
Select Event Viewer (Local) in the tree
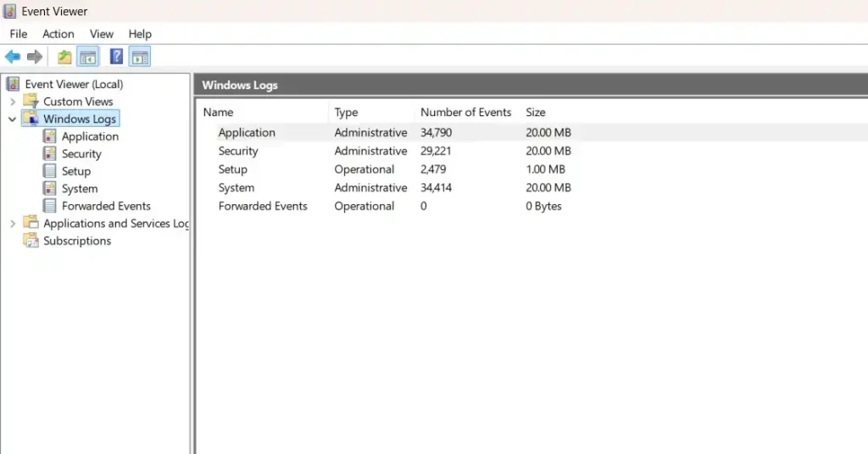74,84
